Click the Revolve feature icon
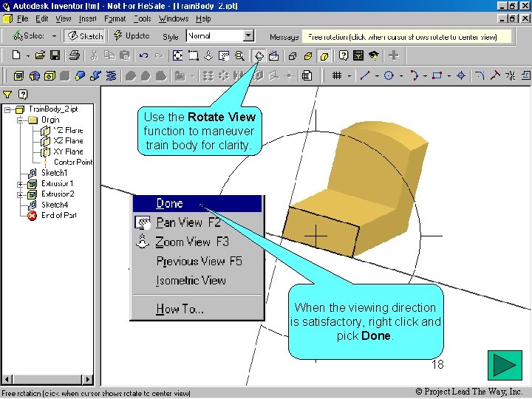 click(x=34, y=75)
